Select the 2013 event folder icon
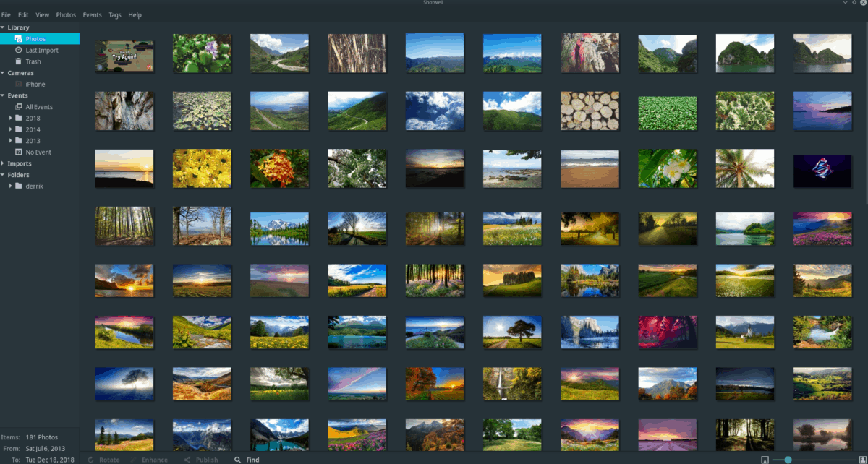 [x=19, y=141]
